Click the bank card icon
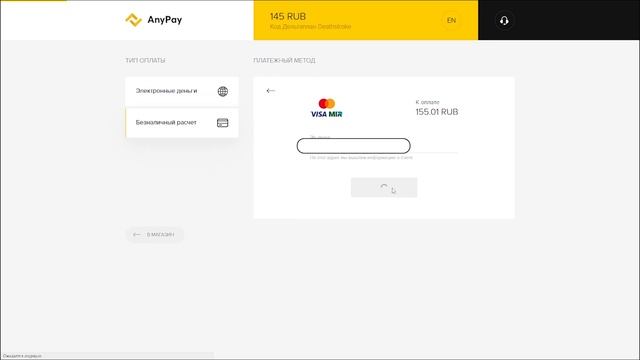 click(x=222, y=122)
